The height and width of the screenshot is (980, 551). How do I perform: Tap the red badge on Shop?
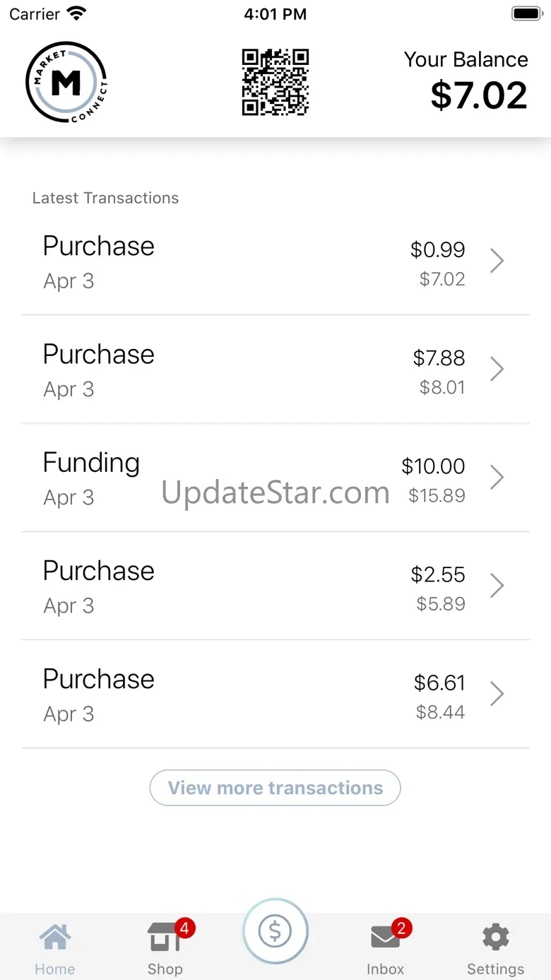184,928
